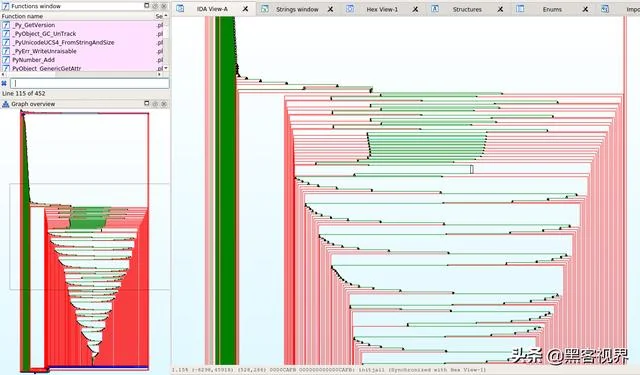640x375 pixels.
Task: Click the Graph overview panel icon
Action: [x=5, y=104]
